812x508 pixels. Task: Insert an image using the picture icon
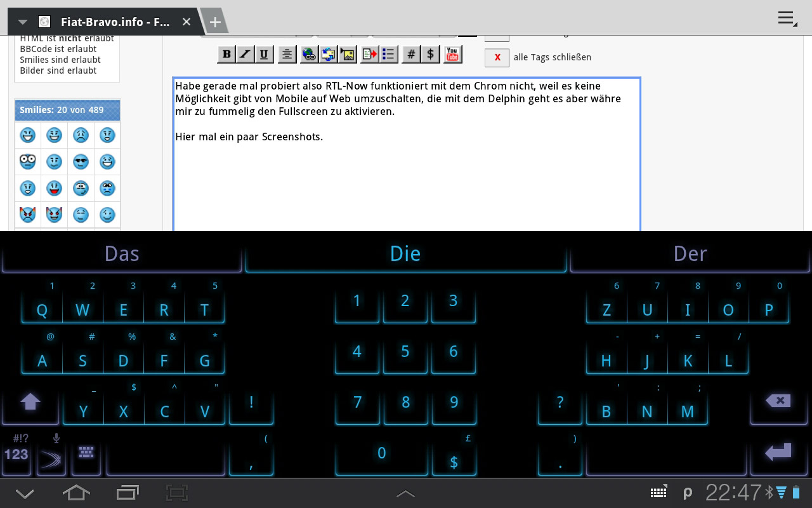coord(348,55)
